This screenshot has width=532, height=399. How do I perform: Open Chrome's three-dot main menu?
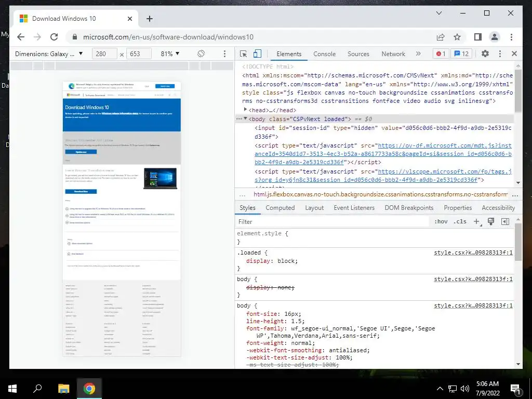click(511, 37)
